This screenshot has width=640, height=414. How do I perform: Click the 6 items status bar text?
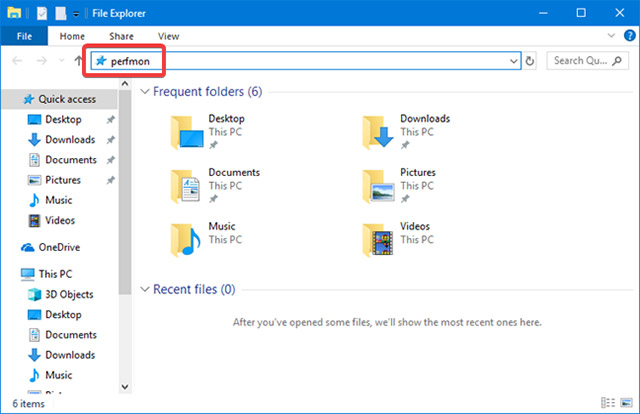29,404
